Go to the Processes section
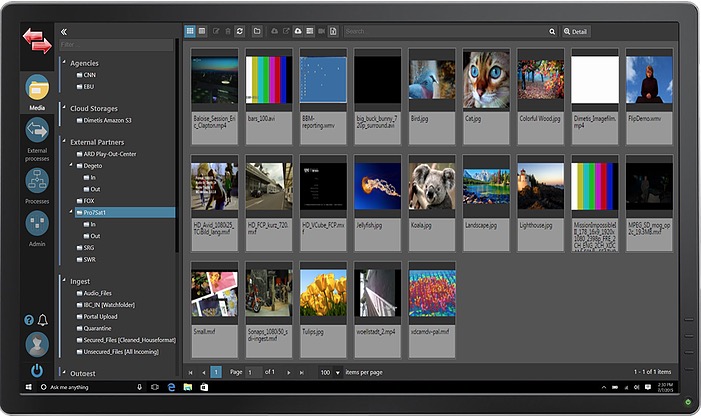The height and width of the screenshot is (416, 701). [37, 182]
